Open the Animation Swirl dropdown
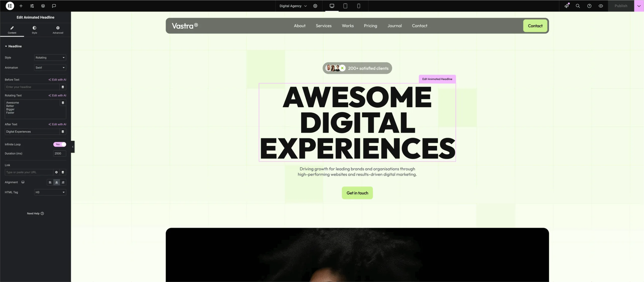This screenshot has height=282, width=644. [50, 68]
